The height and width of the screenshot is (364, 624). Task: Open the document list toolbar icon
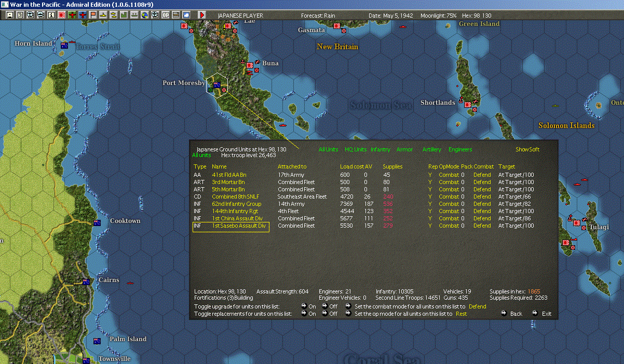pos(20,15)
